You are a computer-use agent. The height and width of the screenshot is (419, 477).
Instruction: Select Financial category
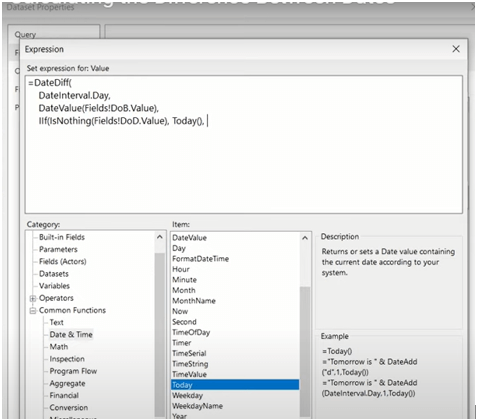coord(64,395)
